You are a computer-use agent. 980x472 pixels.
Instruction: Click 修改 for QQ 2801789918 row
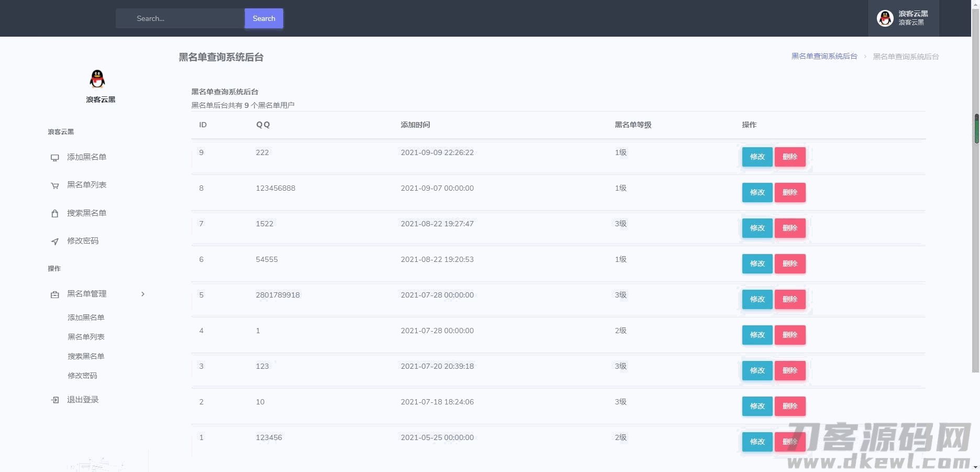(x=757, y=299)
